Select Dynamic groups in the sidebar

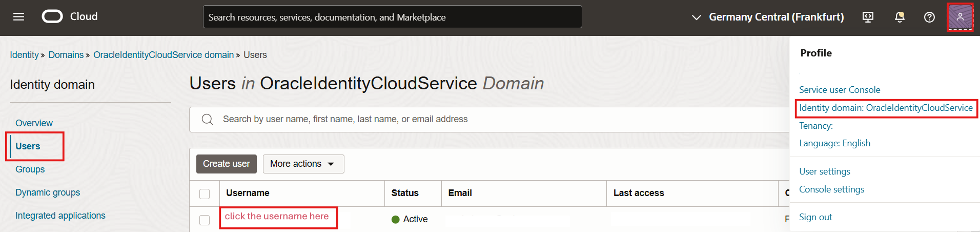48,192
